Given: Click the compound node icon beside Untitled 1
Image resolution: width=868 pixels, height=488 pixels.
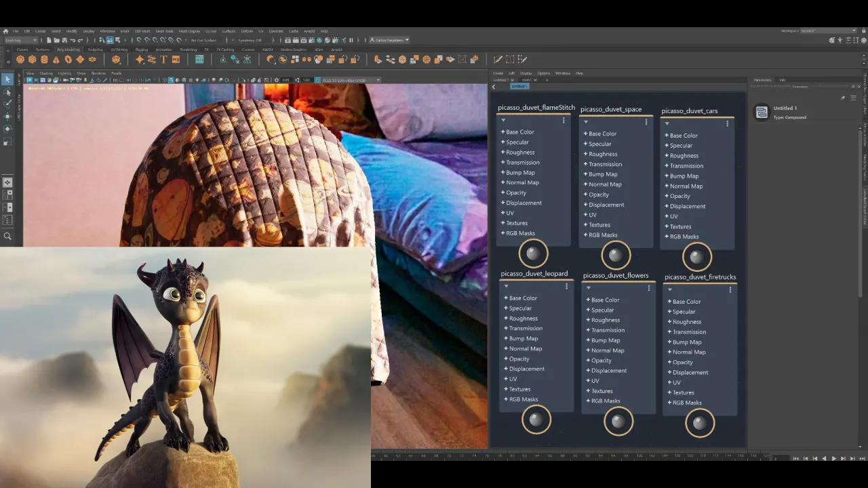Looking at the screenshot, I should (762, 112).
